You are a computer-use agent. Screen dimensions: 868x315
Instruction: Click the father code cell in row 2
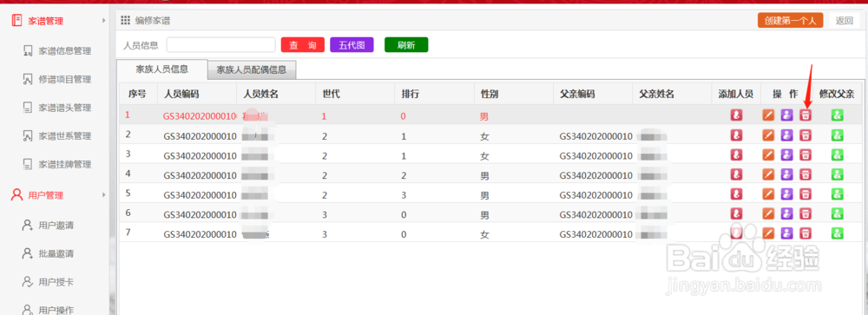(x=595, y=136)
